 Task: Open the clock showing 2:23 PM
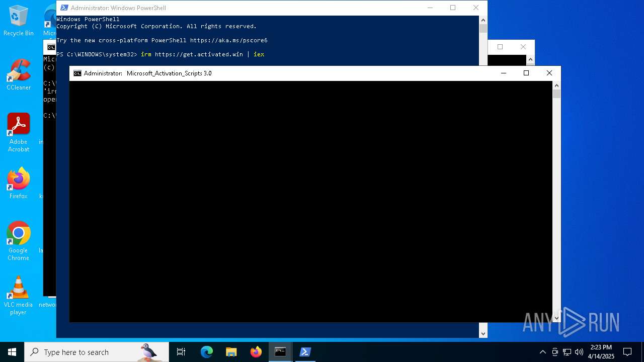pos(601,352)
